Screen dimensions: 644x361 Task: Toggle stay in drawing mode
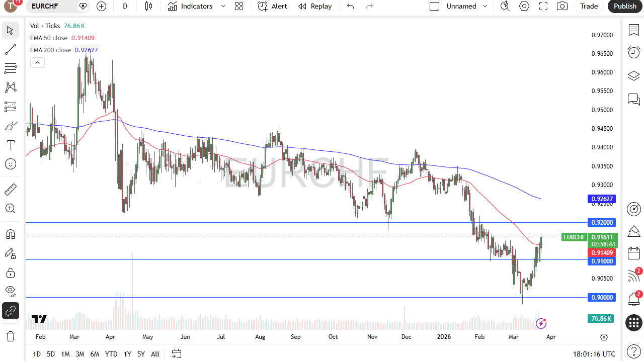11,253
